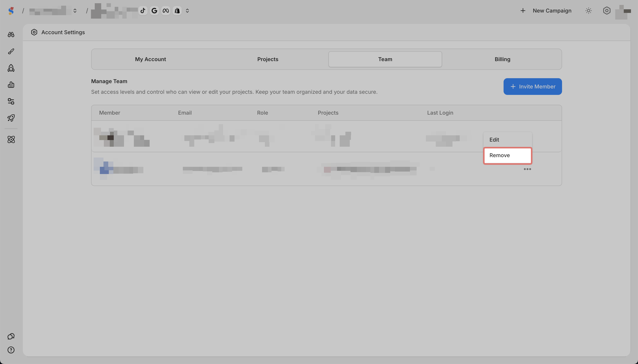
Task: Select Remove from the context menu
Action: tap(507, 155)
